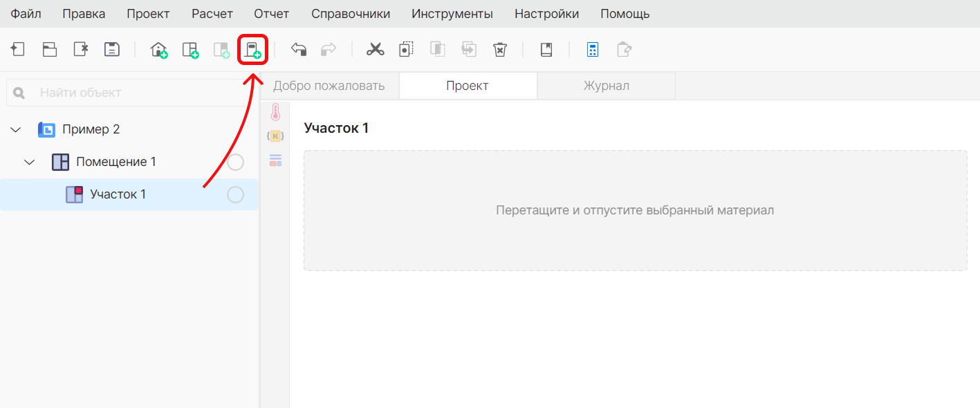Open layers list icon in side strip

(275, 160)
